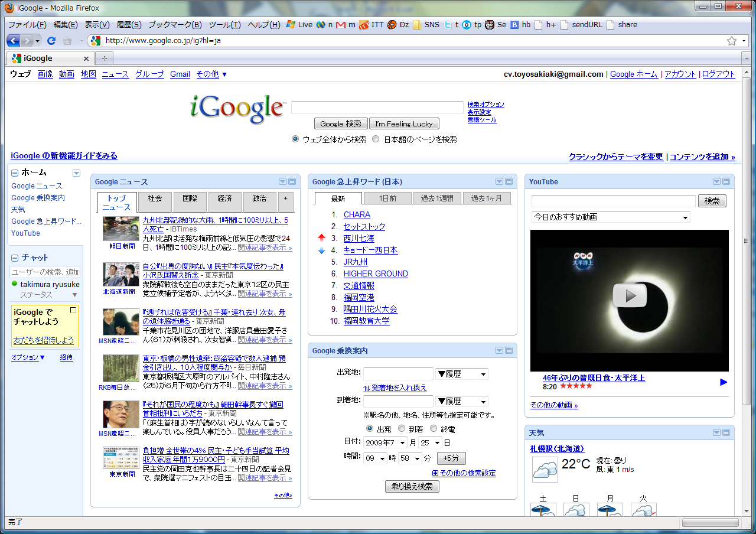This screenshot has height=534, width=756.
Task: Open 急上昇ワード gadget menu arrow
Action: tap(500, 182)
